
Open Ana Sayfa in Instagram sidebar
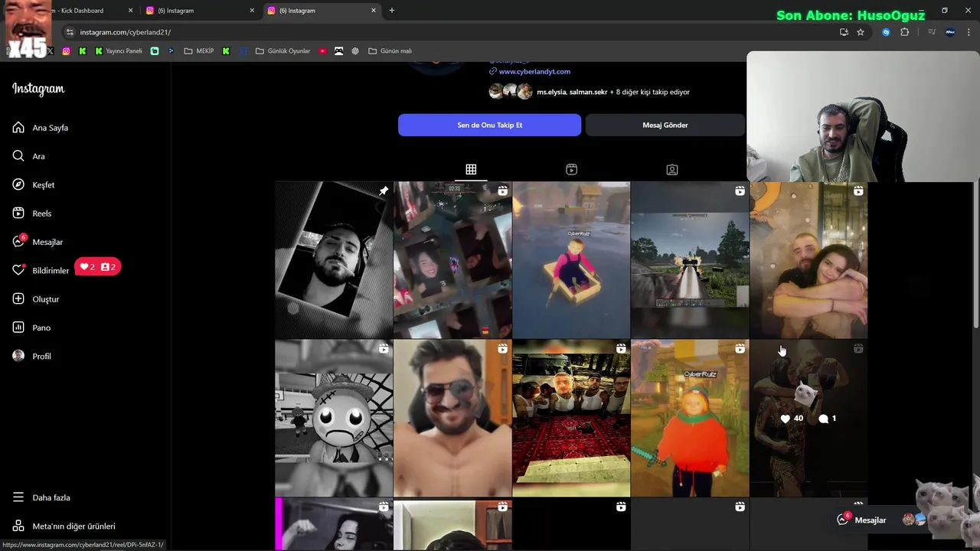[x=51, y=128]
